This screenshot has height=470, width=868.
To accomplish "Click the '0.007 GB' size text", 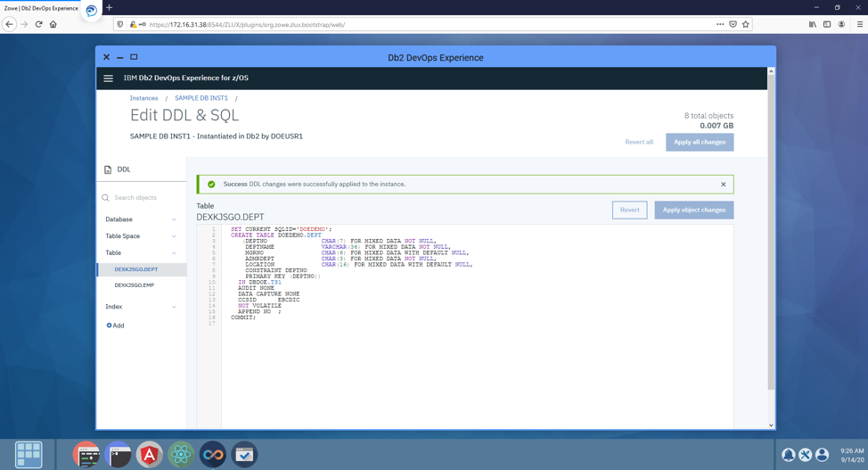I will pyautogui.click(x=717, y=126).
